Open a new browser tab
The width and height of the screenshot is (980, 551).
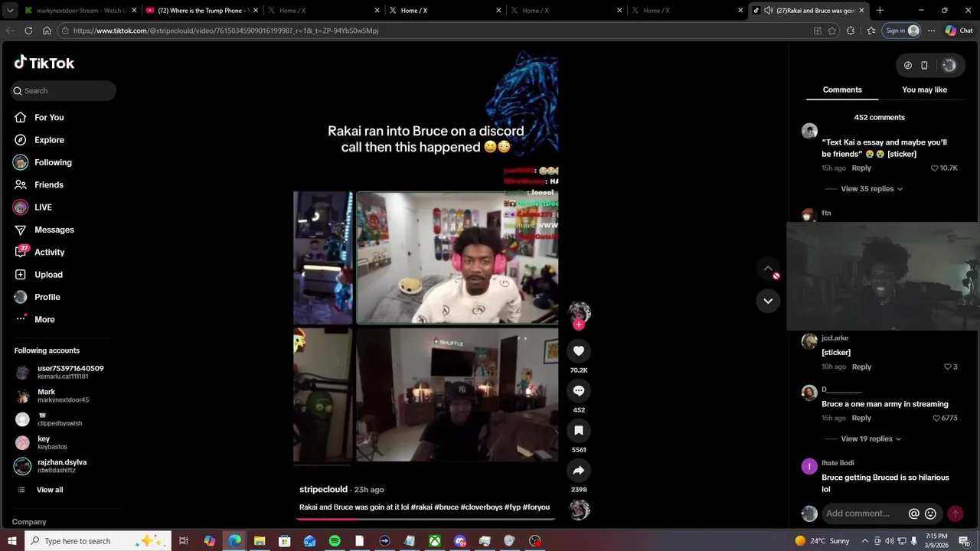point(880,10)
